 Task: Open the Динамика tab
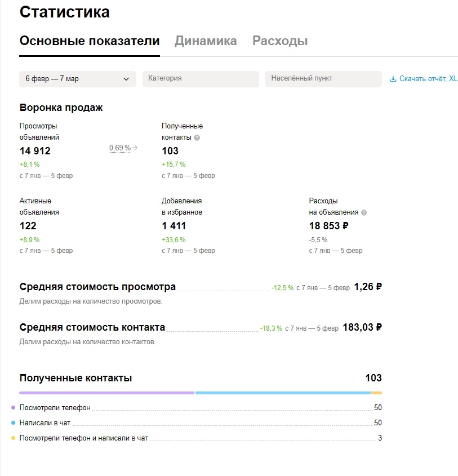pyautogui.click(x=206, y=41)
